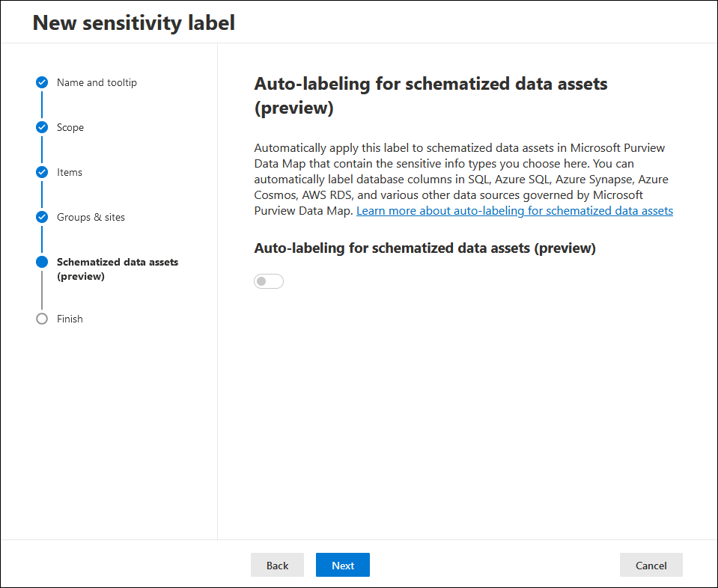Click the Auto-labeling toggle section subheading

pyautogui.click(x=425, y=248)
